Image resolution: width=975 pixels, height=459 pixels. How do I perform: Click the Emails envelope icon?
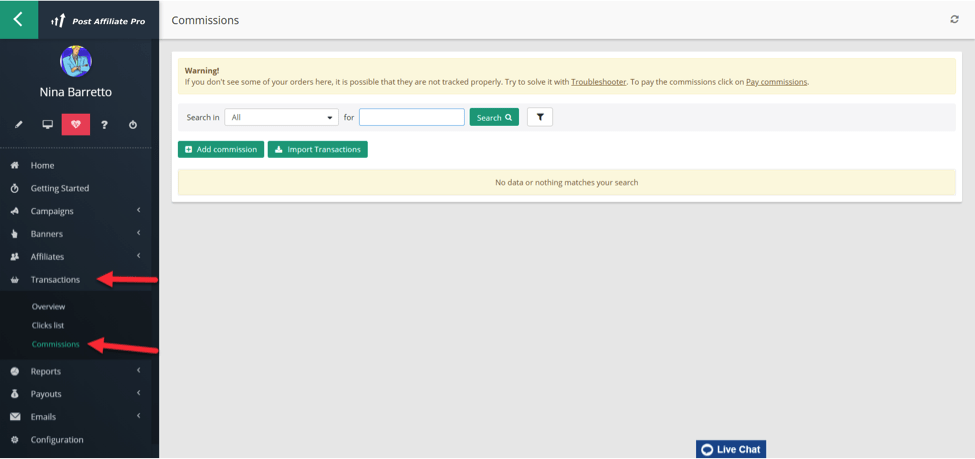[x=15, y=417]
